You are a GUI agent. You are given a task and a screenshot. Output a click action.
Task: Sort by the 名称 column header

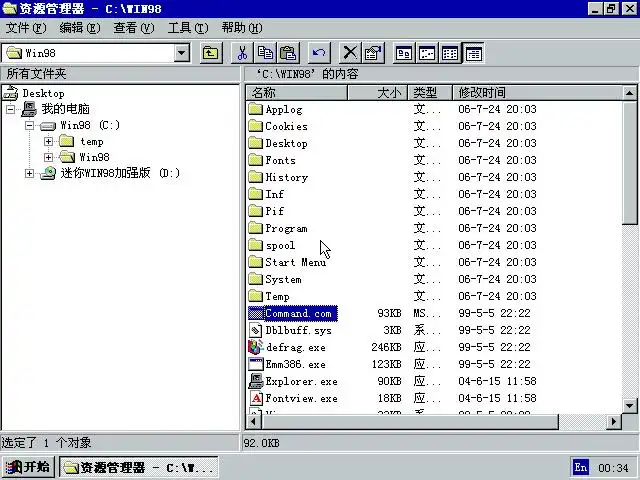coord(297,93)
